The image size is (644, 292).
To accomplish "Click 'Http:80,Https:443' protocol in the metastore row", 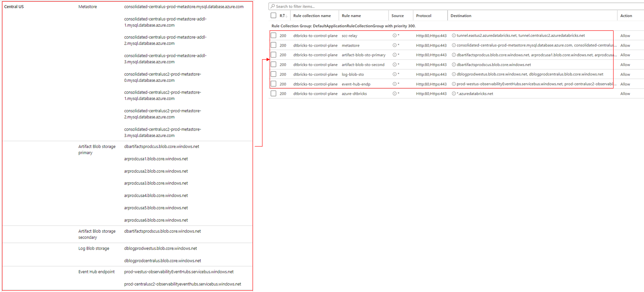I will coord(431,45).
